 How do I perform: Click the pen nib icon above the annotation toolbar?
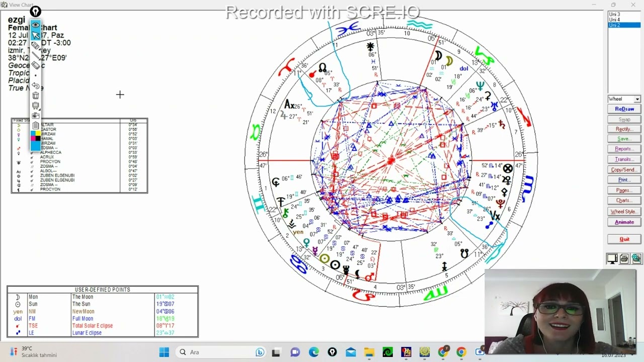35,11
